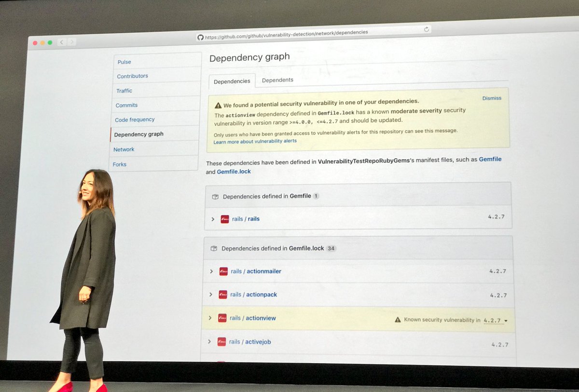Click GitHub octocat icon in address bar
The image size is (579, 392).
pos(200,37)
